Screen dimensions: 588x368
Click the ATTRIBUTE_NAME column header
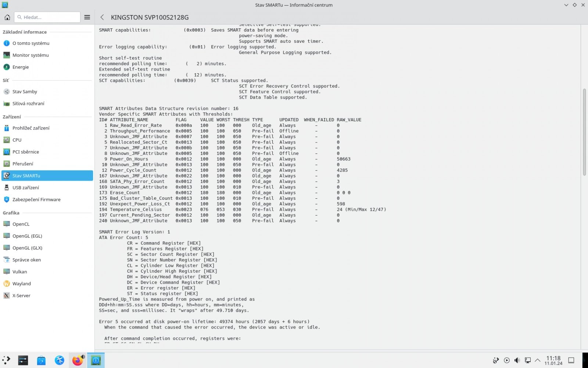[129, 120]
